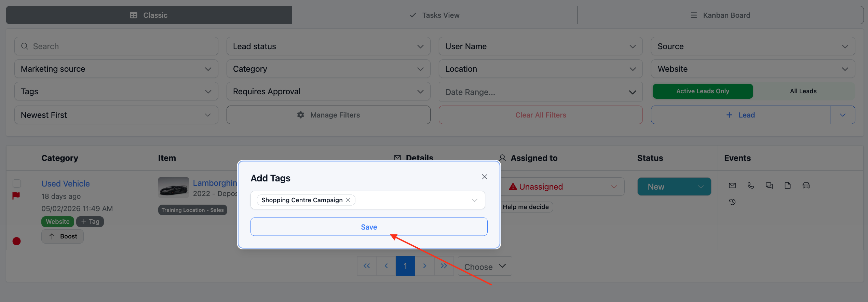Click the car icon in Events

pos(806,186)
